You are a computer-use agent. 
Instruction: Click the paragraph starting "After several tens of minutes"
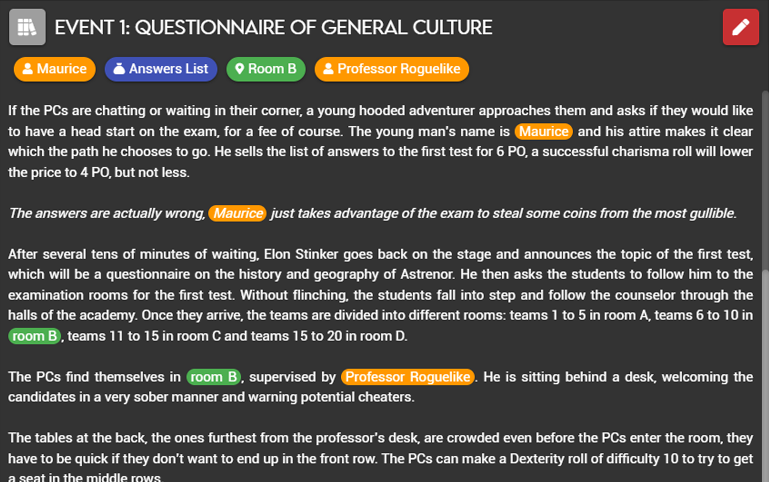pyautogui.click(x=380, y=295)
